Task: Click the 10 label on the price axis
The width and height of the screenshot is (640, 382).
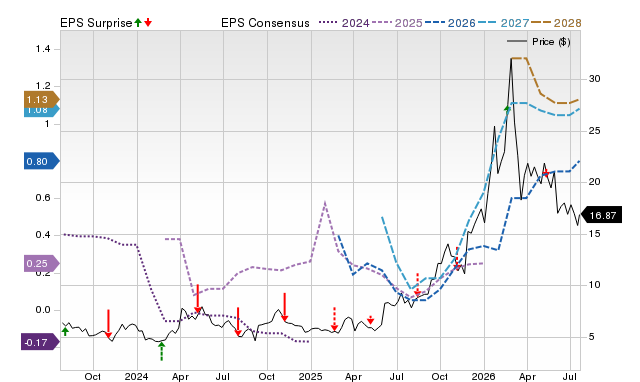Action: [594, 285]
